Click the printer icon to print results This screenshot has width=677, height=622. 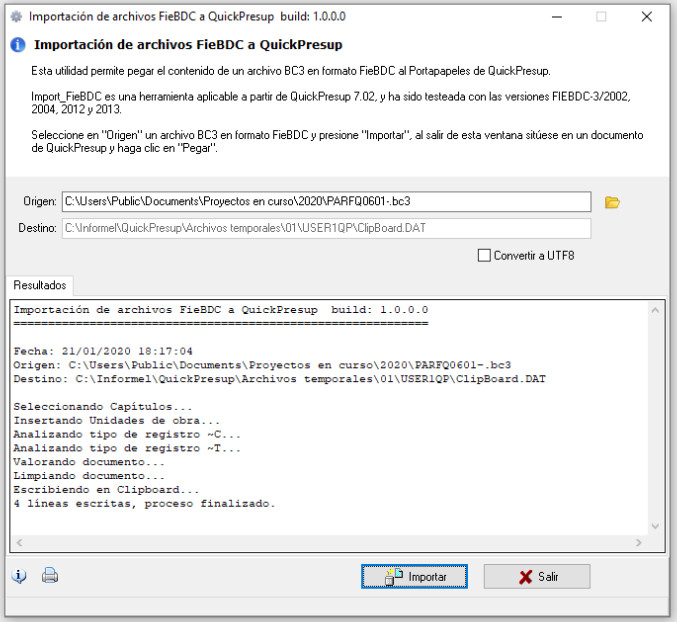click(x=50, y=575)
